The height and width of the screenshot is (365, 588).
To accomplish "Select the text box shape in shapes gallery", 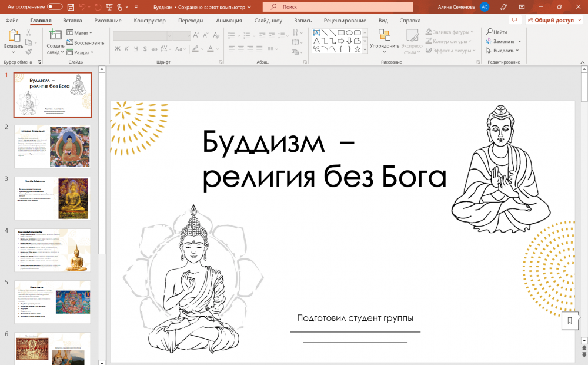I will click(316, 32).
